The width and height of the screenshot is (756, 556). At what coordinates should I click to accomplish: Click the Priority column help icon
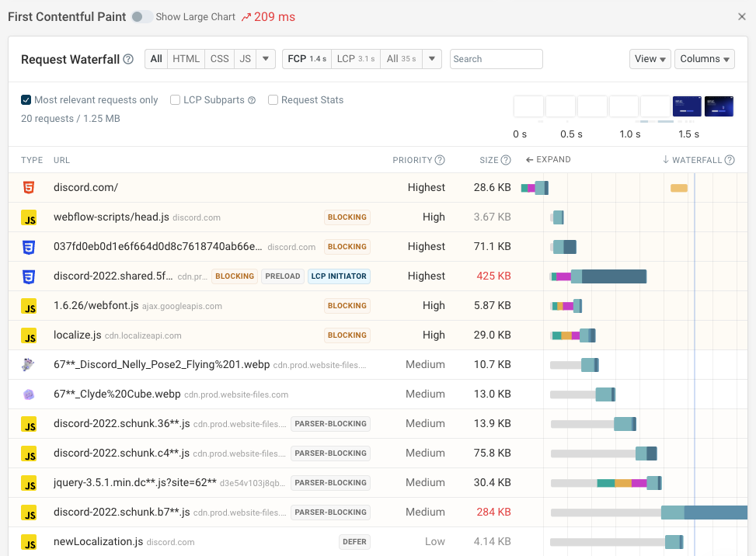[440, 160]
